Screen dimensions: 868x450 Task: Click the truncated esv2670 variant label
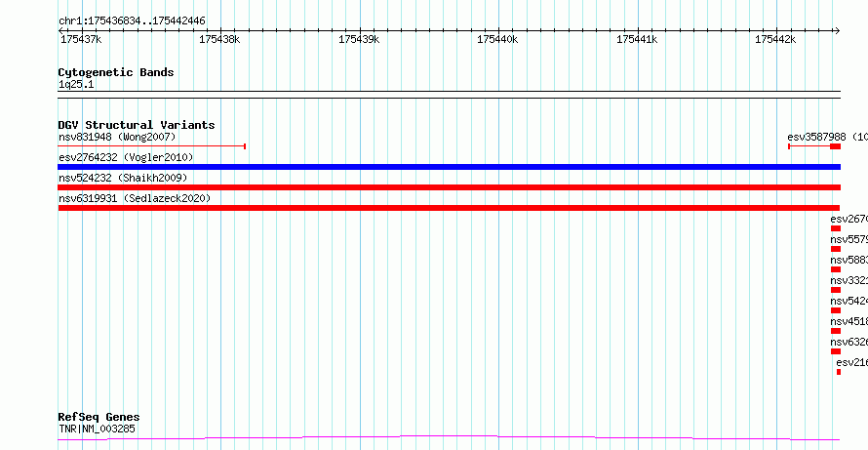coord(849,219)
